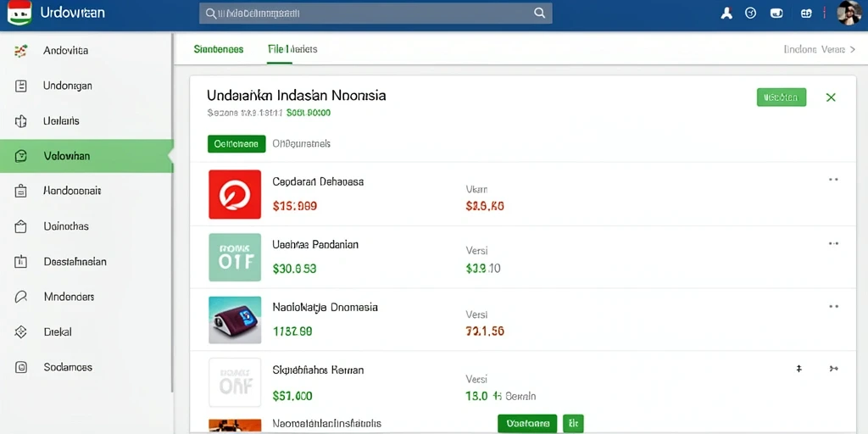Open the Handooenait sidebar icon
The height and width of the screenshot is (434, 868).
(20, 191)
